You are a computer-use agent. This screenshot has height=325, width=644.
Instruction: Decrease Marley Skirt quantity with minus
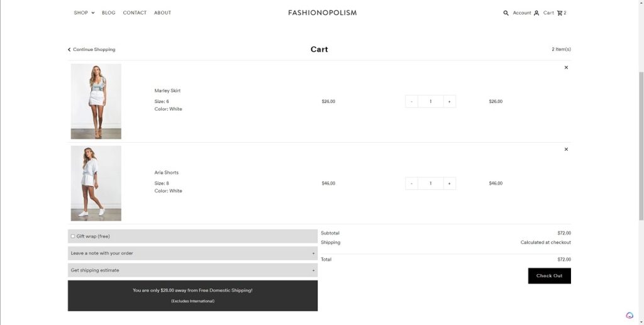point(411,101)
